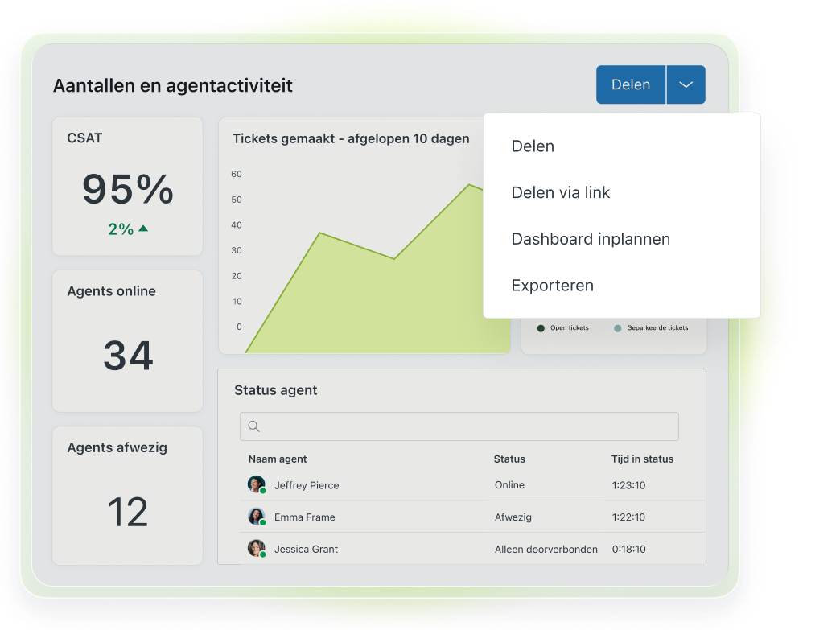Select Dashboard inplannen menu entry
The height and width of the screenshot is (630, 840).
point(591,239)
